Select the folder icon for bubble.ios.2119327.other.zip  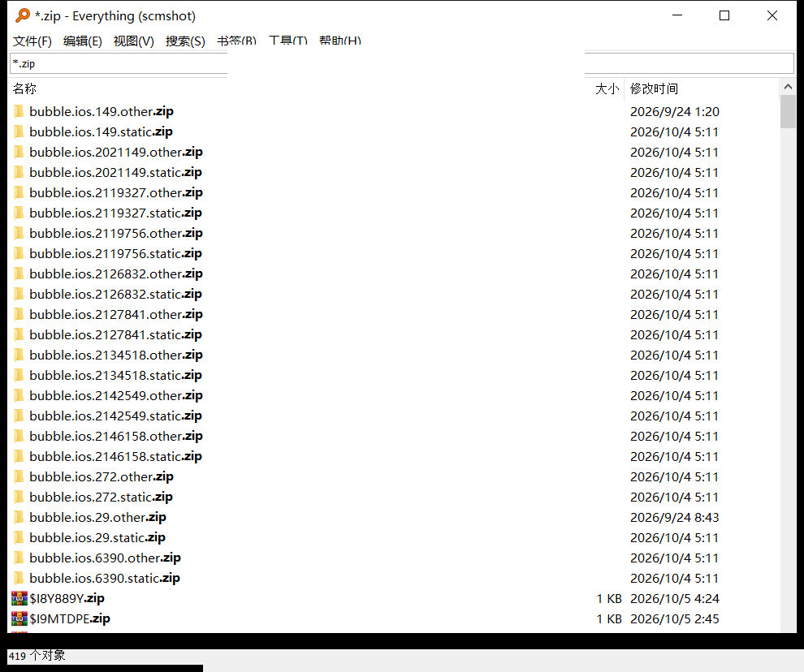click(19, 192)
